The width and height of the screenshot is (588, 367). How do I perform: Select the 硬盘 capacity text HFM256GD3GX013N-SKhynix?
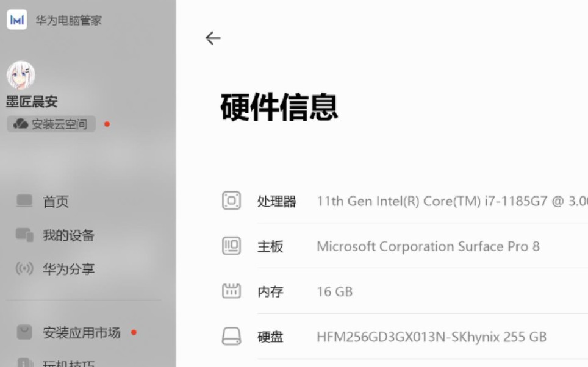[430, 336]
